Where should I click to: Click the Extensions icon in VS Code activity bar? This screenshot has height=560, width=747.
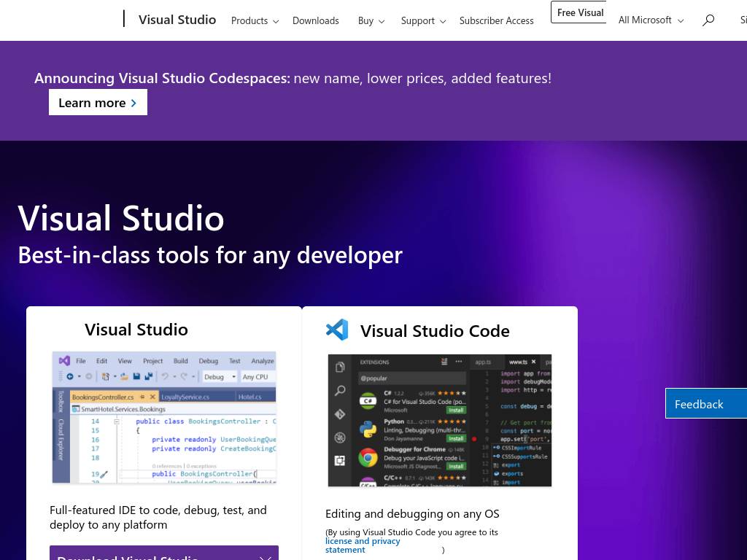(x=340, y=461)
